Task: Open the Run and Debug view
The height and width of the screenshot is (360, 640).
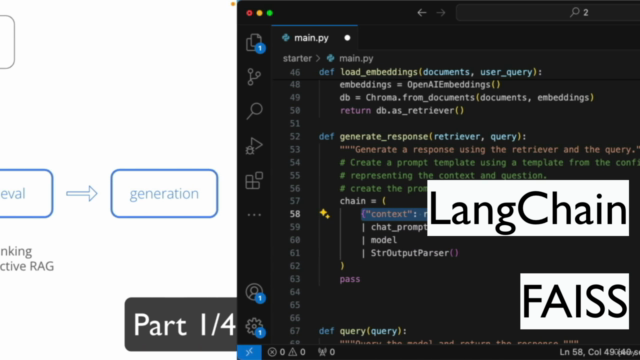Action: point(254,146)
